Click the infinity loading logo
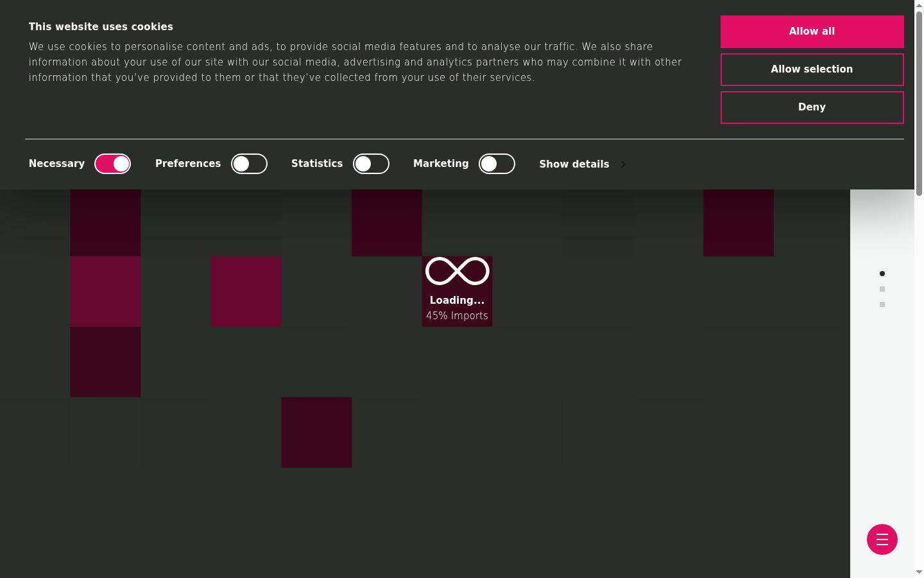924x578 pixels. [x=458, y=271]
